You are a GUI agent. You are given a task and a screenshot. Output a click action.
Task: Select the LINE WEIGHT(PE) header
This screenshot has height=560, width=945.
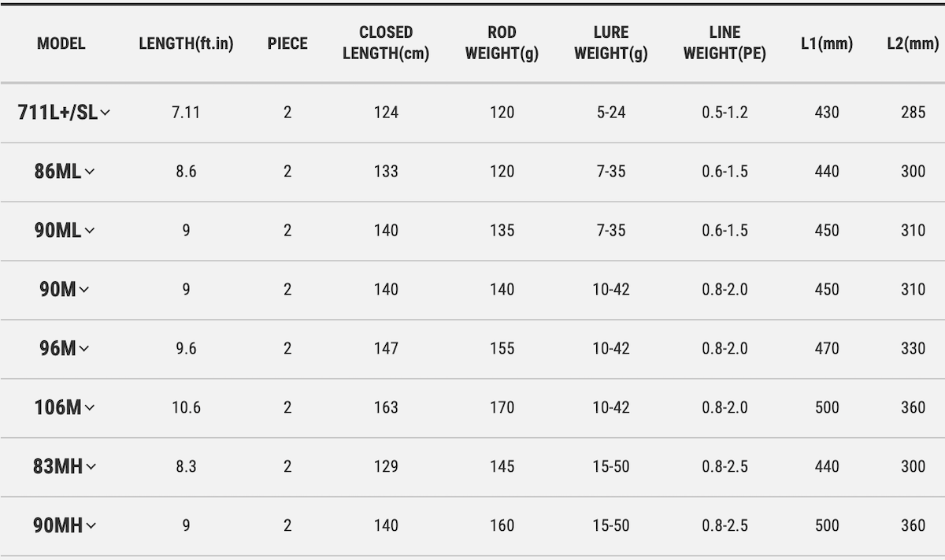(724, 43)
